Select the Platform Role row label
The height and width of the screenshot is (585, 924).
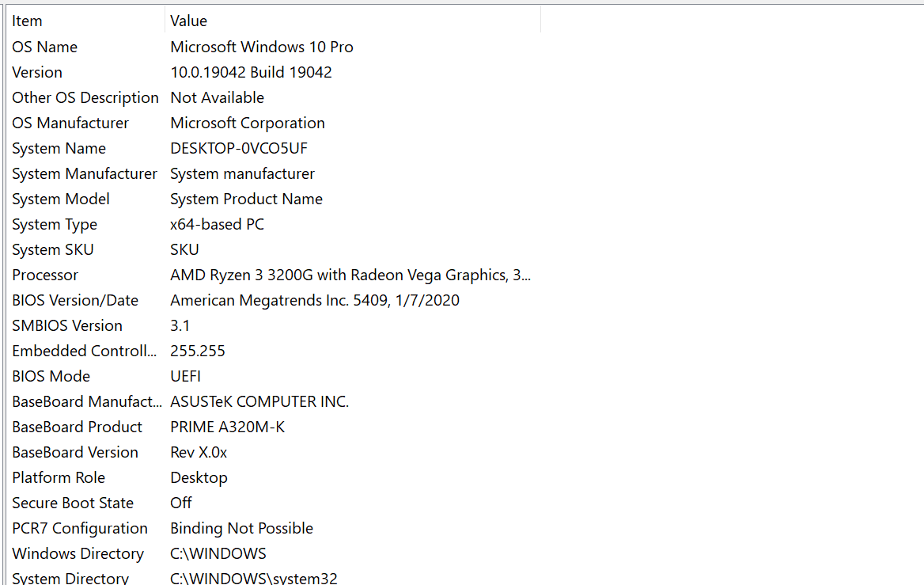(x=59, y=478)
